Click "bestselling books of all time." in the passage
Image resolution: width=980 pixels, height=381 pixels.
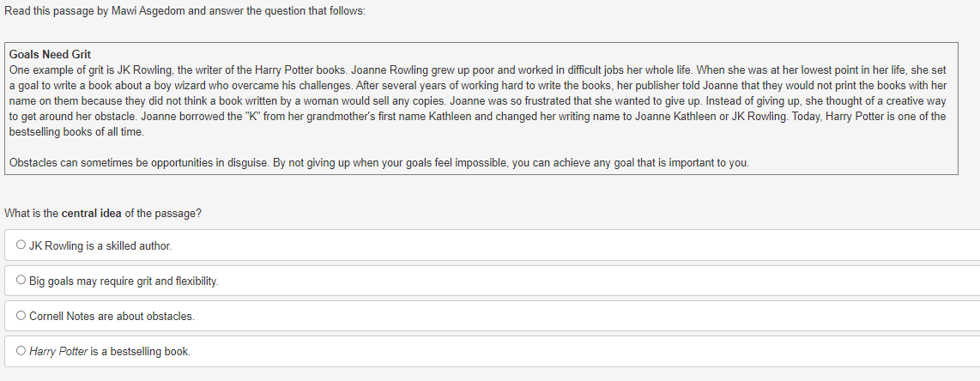(76, 132)
